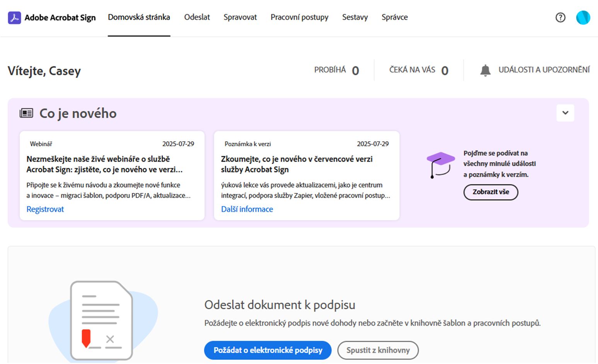Screen dimensions: 598x364
Task: Open the Poznámka k verzi card title
Action: click(297, 164)
